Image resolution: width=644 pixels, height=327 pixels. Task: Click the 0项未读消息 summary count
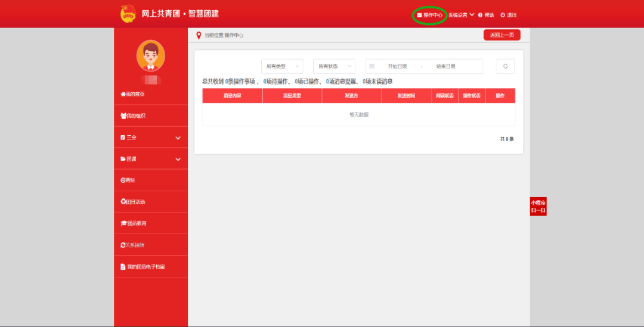[377, 82]
